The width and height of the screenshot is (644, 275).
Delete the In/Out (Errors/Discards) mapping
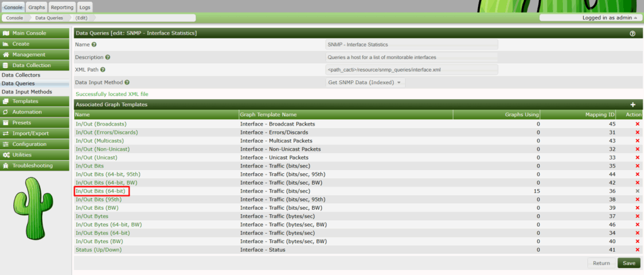[x=638, y=132]
